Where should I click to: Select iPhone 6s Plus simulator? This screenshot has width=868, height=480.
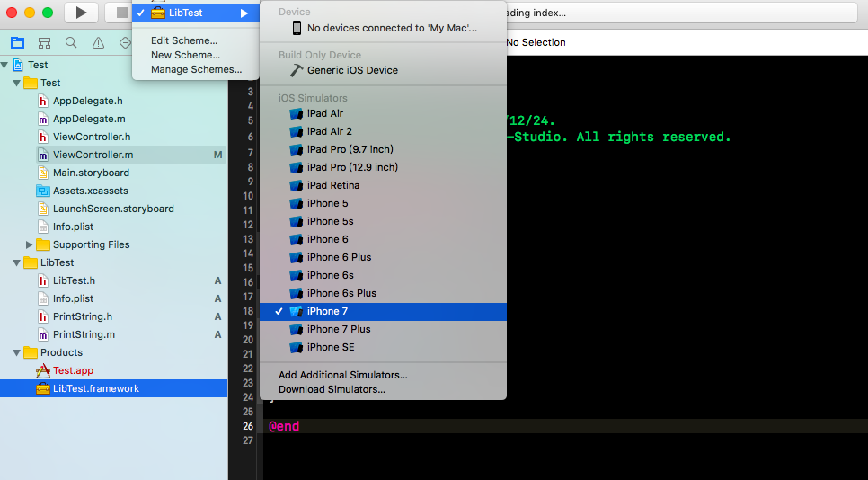point(383,293)
